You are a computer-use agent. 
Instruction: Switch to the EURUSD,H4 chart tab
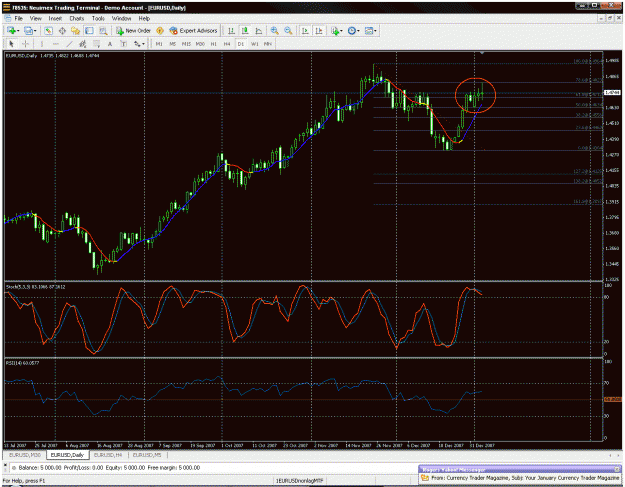[x=108, y=455]
